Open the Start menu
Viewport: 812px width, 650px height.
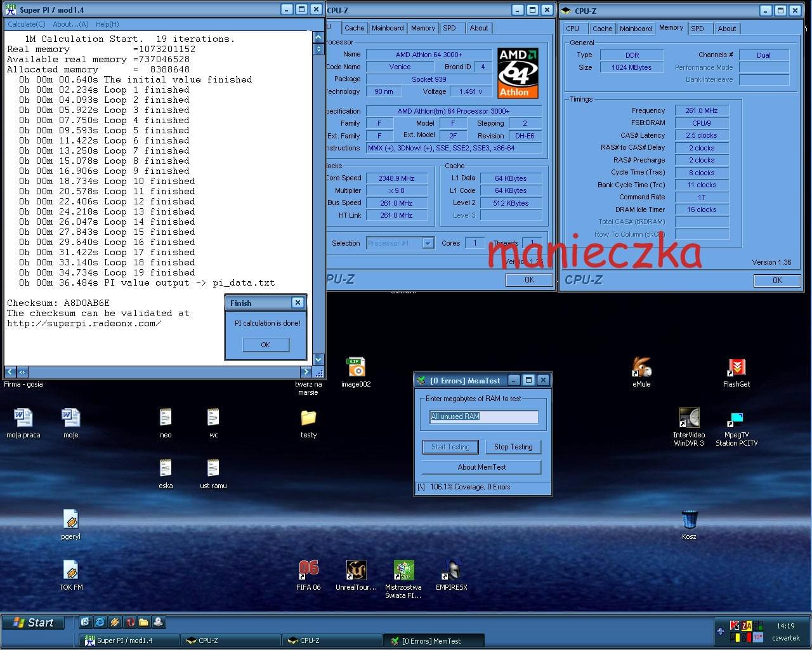pos(34,622)
